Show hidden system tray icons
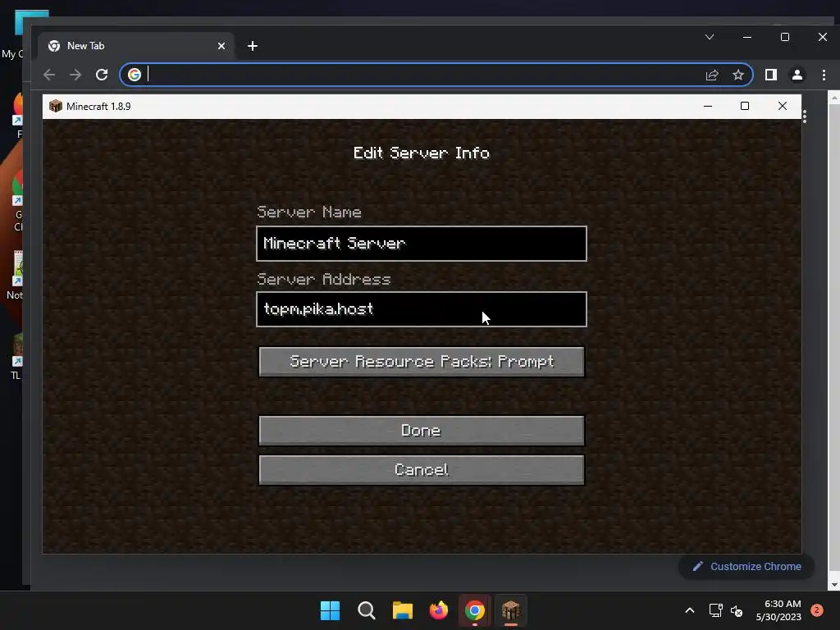The width and height of the screenshot is (840, 630). [690, 610]
